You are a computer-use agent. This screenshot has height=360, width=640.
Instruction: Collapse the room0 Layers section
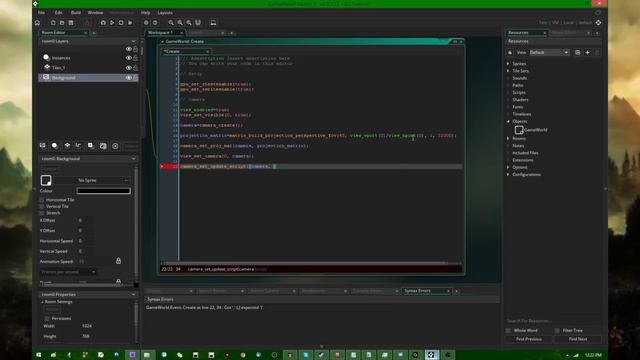pyautogui.click(x=133, y=42)
